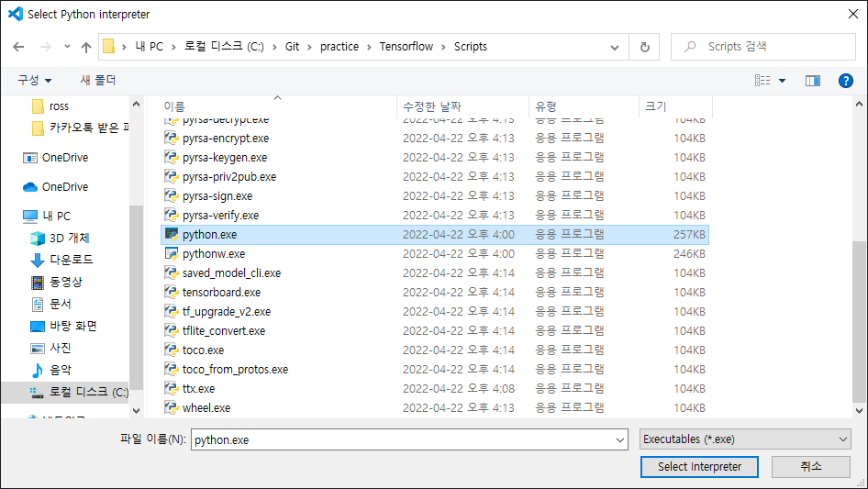868x489 pixels.
Task: Select the ttx.exe file icon
Action: 172,388
